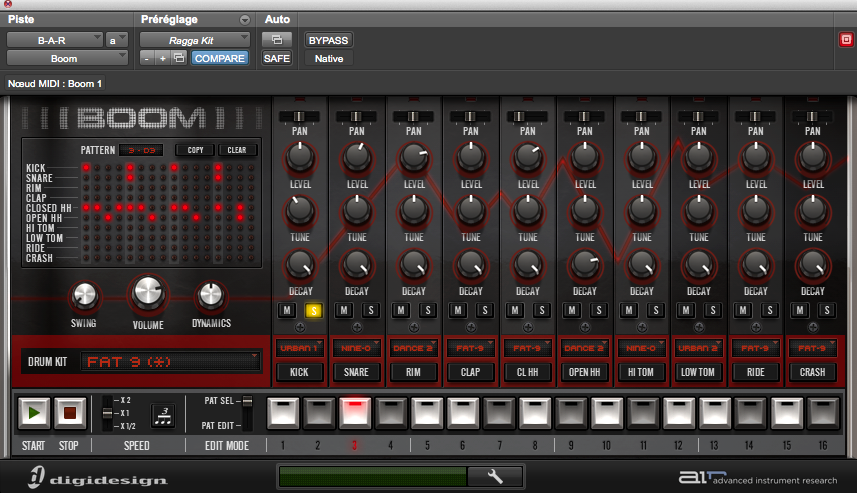Solo the Rim channel
857x493 pixels.
tap(428, 310)
